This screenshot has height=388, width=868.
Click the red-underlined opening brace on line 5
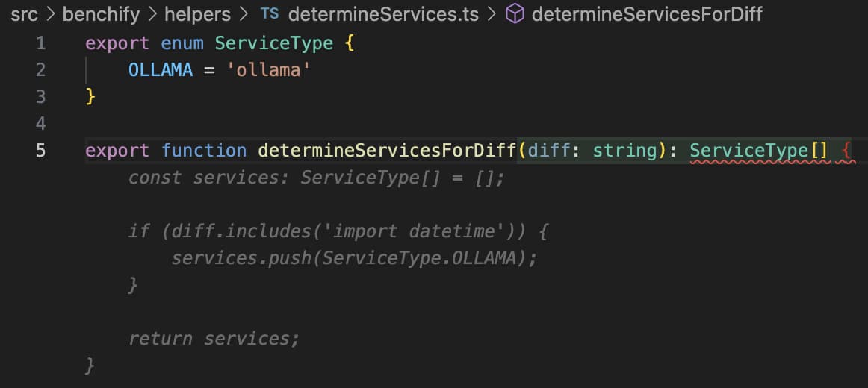point(846,151)
